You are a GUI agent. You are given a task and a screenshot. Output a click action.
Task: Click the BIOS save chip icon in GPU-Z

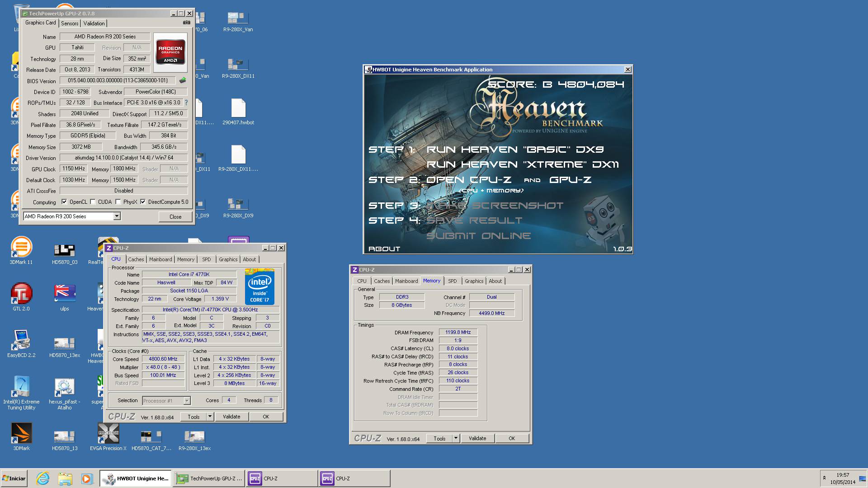tap(183, 80)
